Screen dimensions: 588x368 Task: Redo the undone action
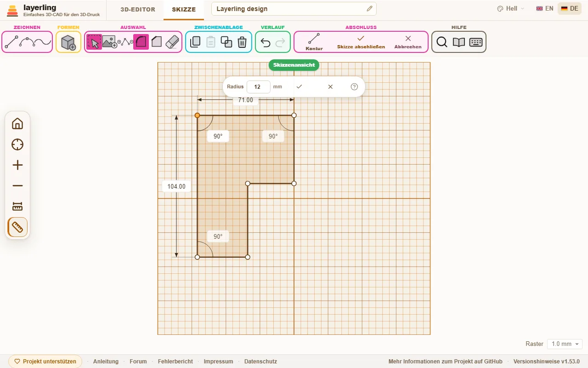(x=280, y=43)
